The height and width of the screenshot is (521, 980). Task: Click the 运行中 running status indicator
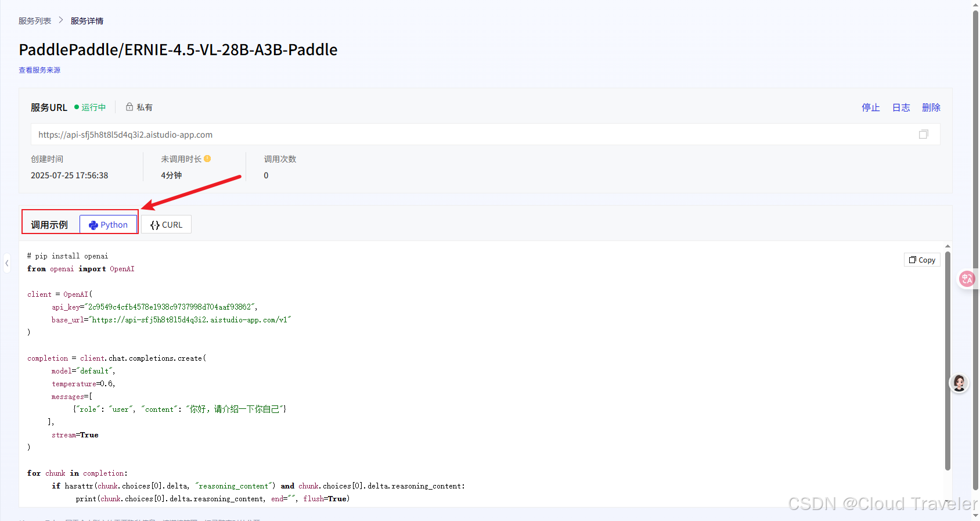coord(90,107)
